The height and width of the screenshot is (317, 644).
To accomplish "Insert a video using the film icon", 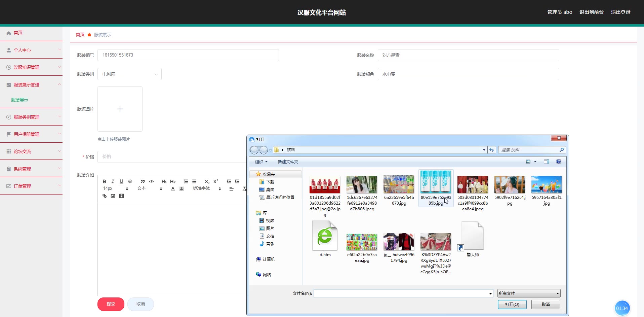I will click(122, 196).
